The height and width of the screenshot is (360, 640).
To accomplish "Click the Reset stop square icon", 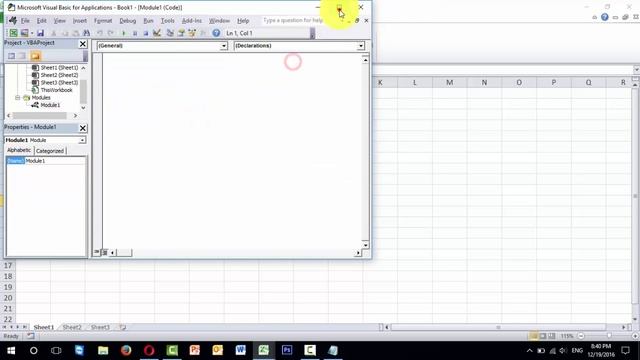I will tap(146, 33).
